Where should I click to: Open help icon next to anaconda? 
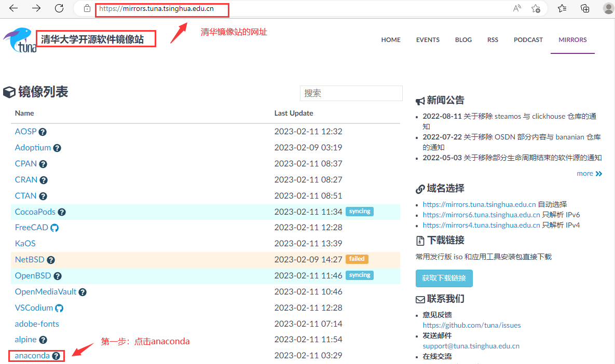(56, 356)
